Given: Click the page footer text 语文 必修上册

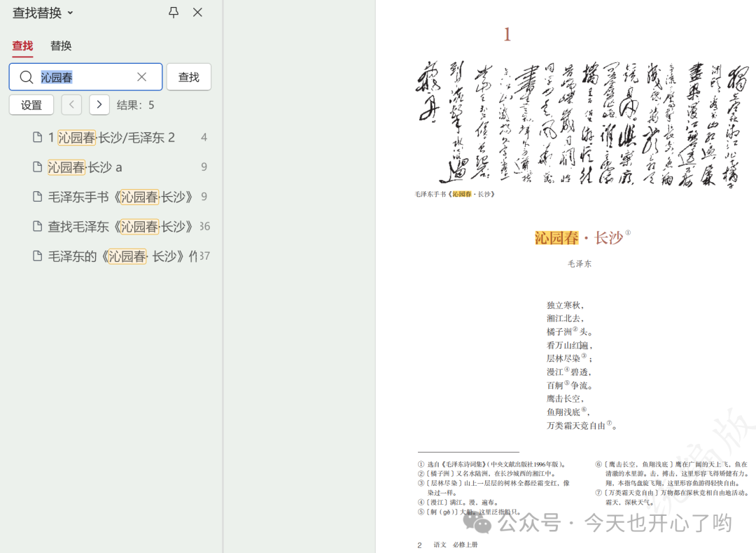Looking at the screenshot, I should (x=456, y=545).
